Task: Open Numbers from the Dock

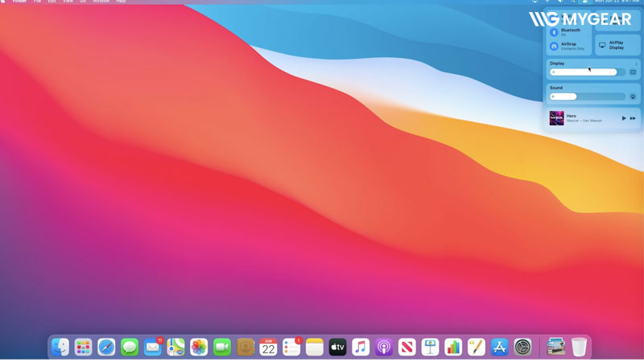Action: click(x=453, y=348)
